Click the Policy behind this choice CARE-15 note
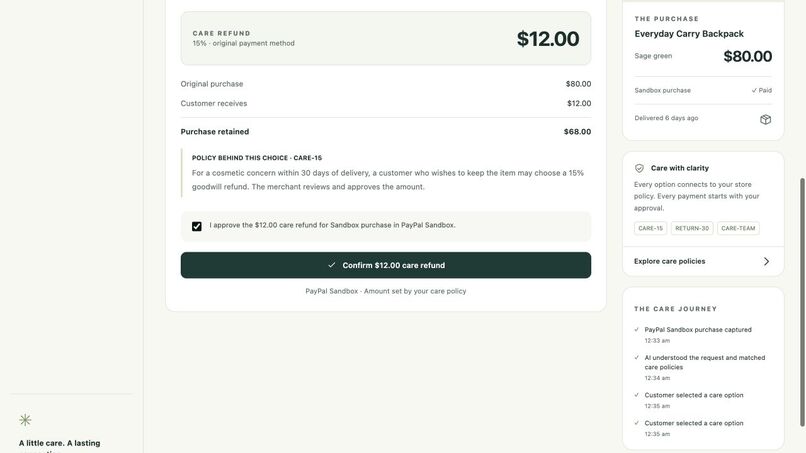The height and width of the screenshot is (453, 806). tap(386, 173)
